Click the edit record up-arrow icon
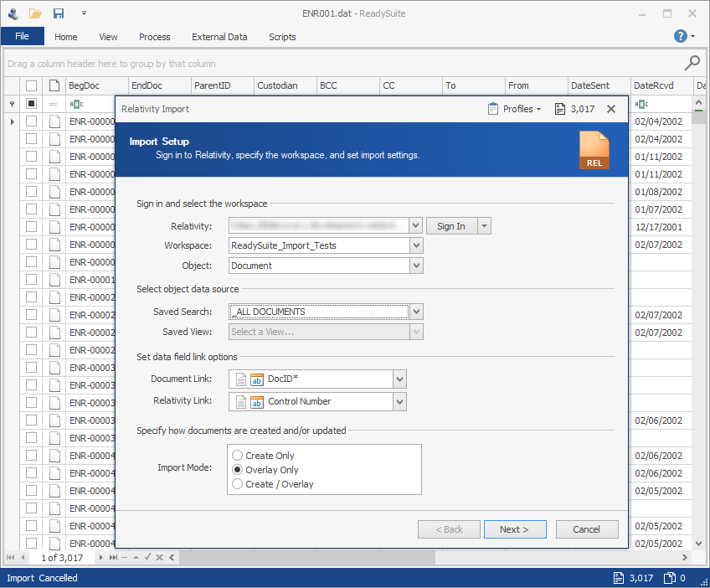The image size is (710, 588). [136, 557]
